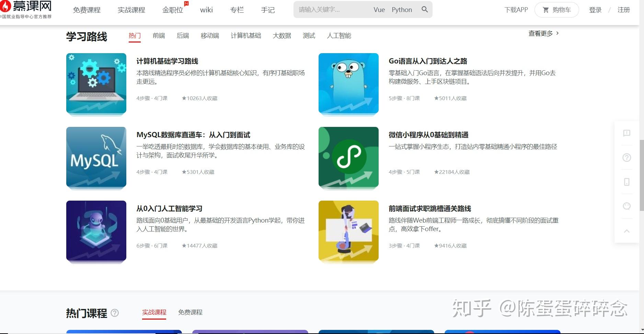Open the Go gopher thumbnail
Image resolution: width=644 pixels, height=334 pixels.
pyautogui.click(x=348, y=83)
